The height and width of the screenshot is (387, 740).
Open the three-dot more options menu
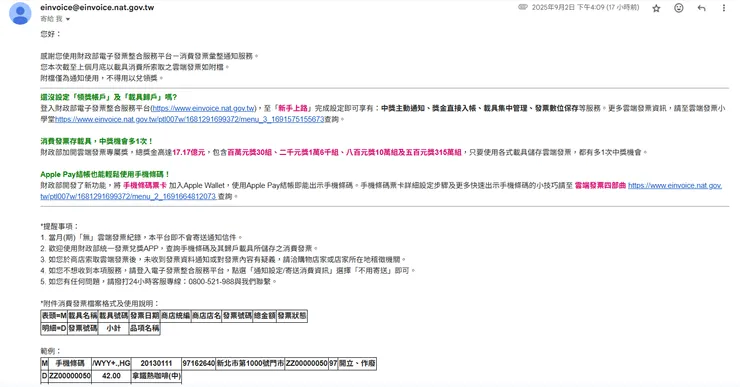pyautogui.click(x=723, y=8)
